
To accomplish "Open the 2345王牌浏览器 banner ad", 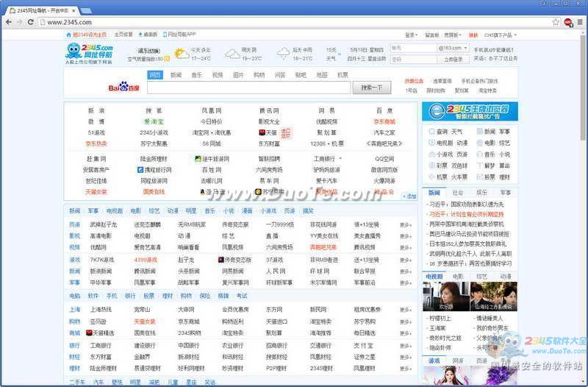I will [470, 112].
